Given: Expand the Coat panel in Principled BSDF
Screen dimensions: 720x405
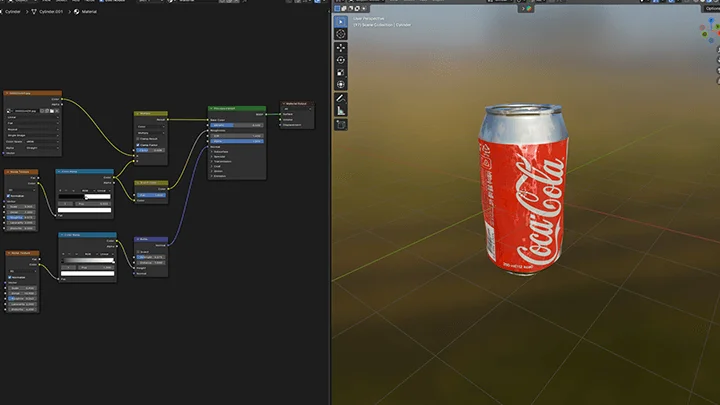Looking at the screenshot, I should coord(216,166).
